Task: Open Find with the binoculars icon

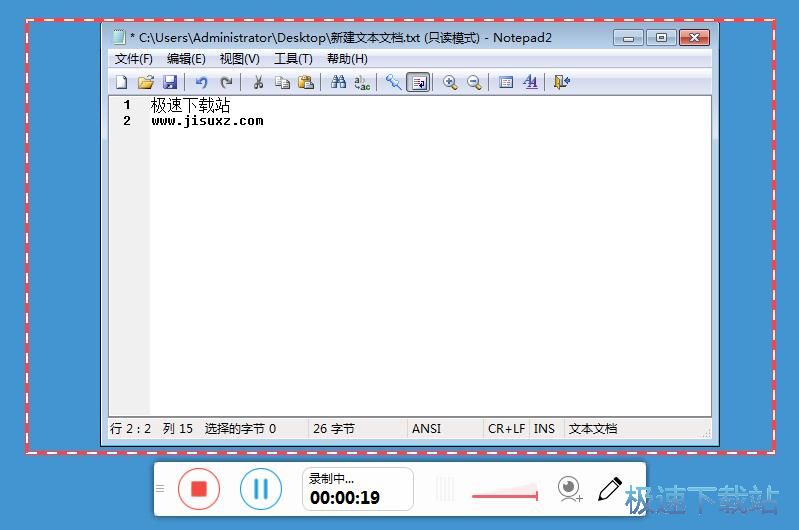Action: (x=338, y=82)
